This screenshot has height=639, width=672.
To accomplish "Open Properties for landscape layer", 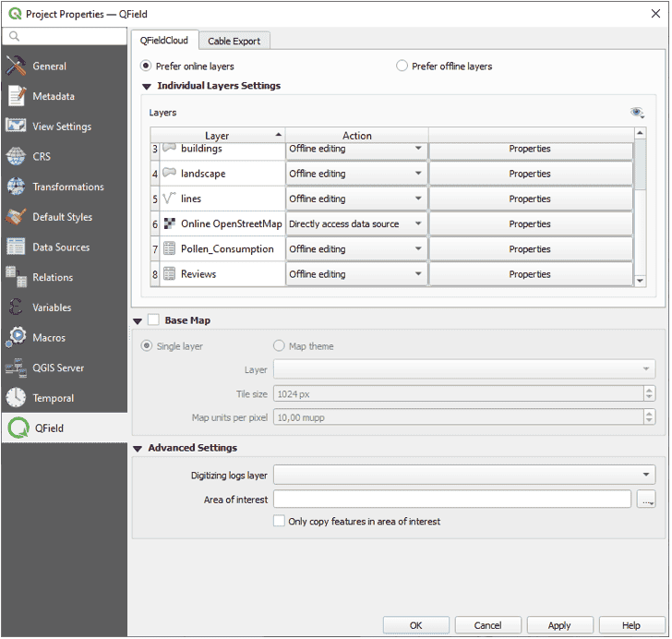I will [531, 174].
